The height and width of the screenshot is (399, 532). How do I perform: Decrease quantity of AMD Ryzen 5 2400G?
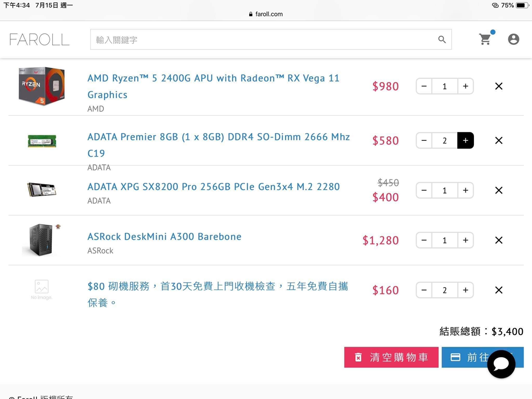(424, 86)
